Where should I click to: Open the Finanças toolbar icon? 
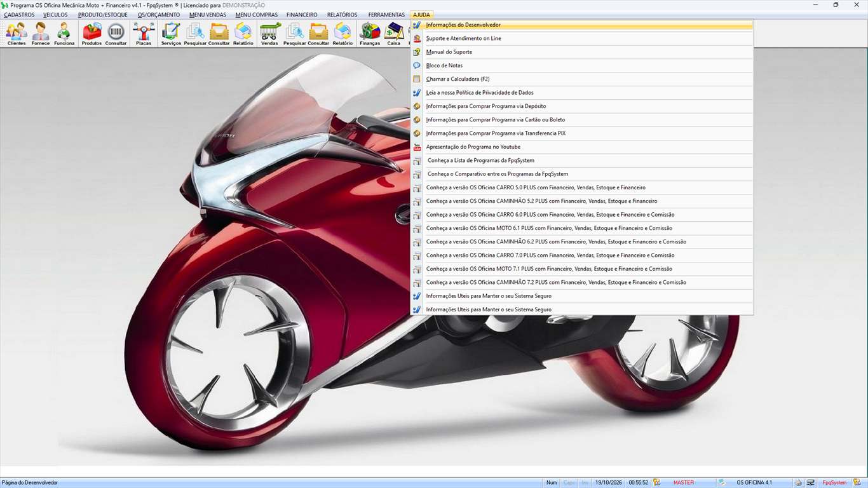(370, 34)
